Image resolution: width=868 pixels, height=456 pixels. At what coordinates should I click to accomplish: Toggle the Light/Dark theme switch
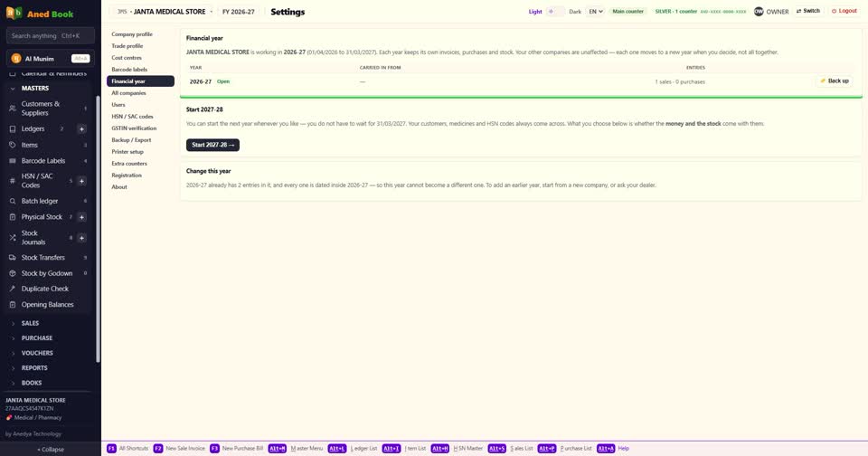(555, 11)
